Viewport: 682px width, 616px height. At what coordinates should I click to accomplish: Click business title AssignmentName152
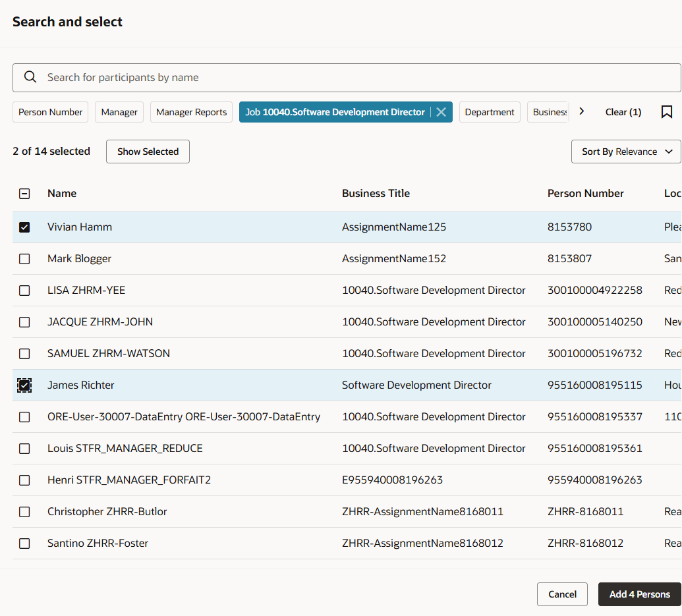click(393, 259)
